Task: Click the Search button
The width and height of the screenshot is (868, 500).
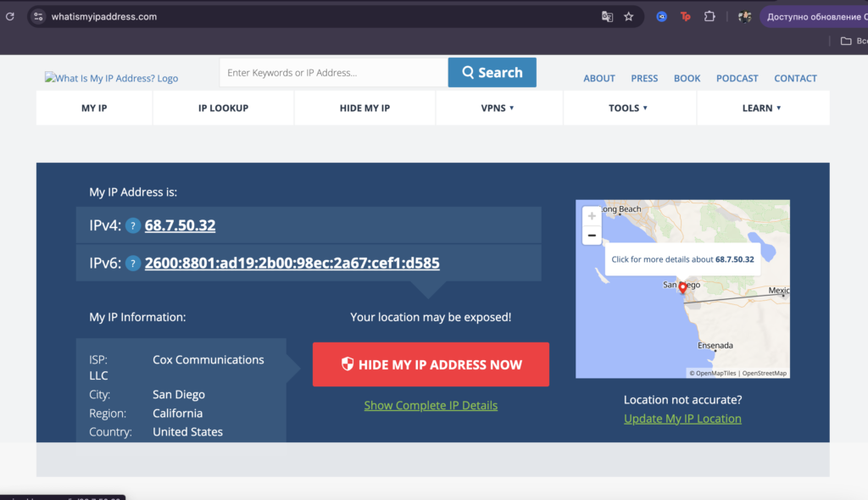Action: tap(492, 73)
